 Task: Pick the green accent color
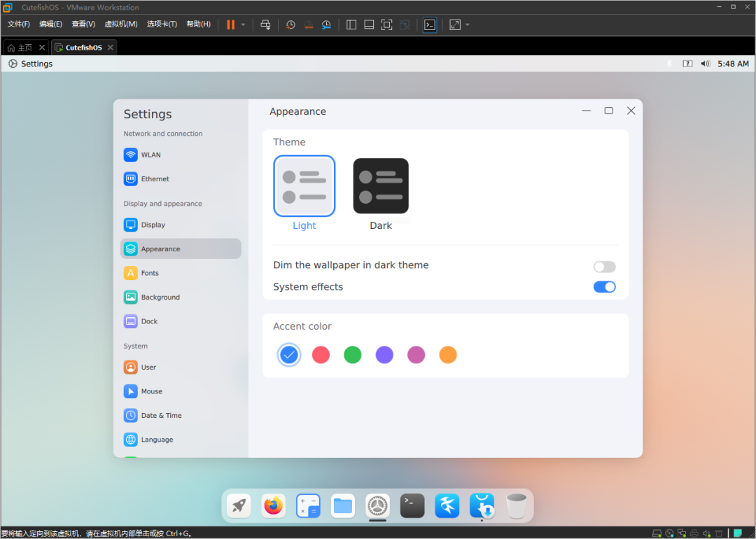coord(353,355)
